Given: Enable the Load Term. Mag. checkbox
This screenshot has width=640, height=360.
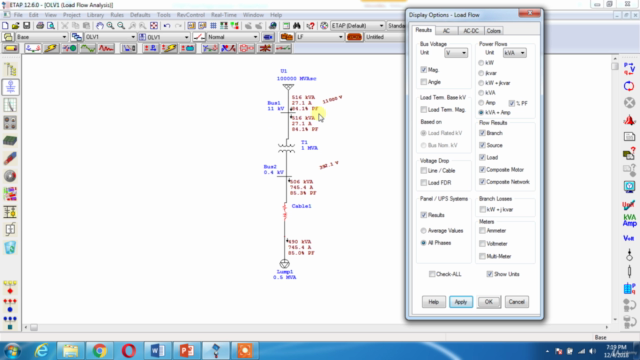Looking at the screenshot, I should (424, 109).
